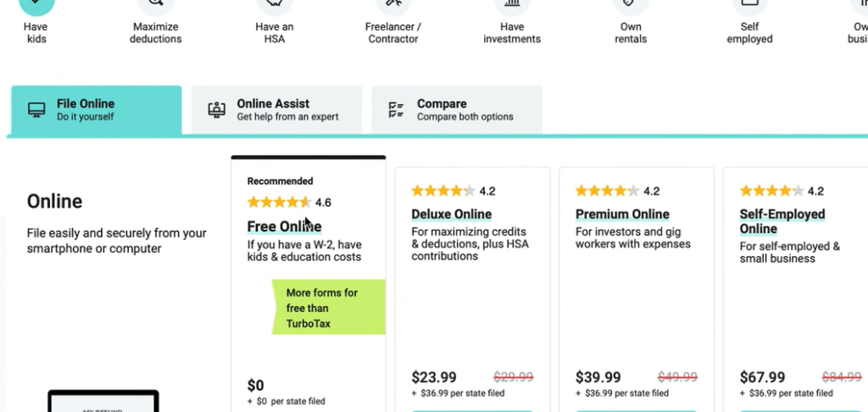Click the checklist icon on Compare tab
Screen dimensions: 868x412
[x=396, y=110]
